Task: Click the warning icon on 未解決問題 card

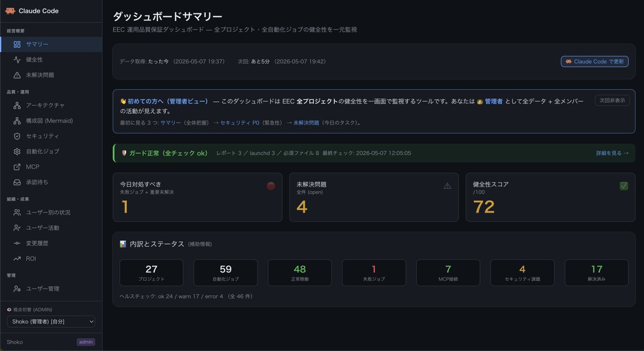Action: [x=448, y=186]
